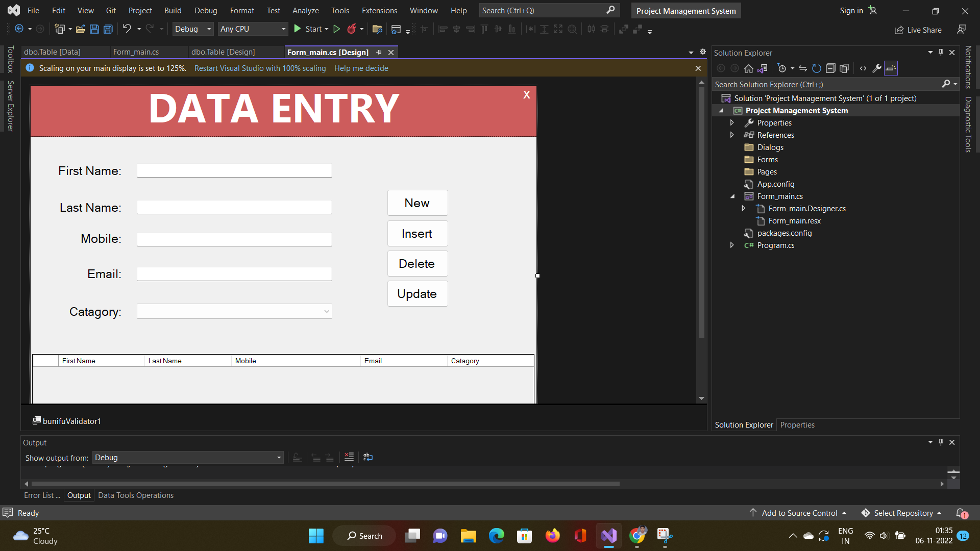
Task: Open the Extensions menu
Action: [x=379, y=11]
